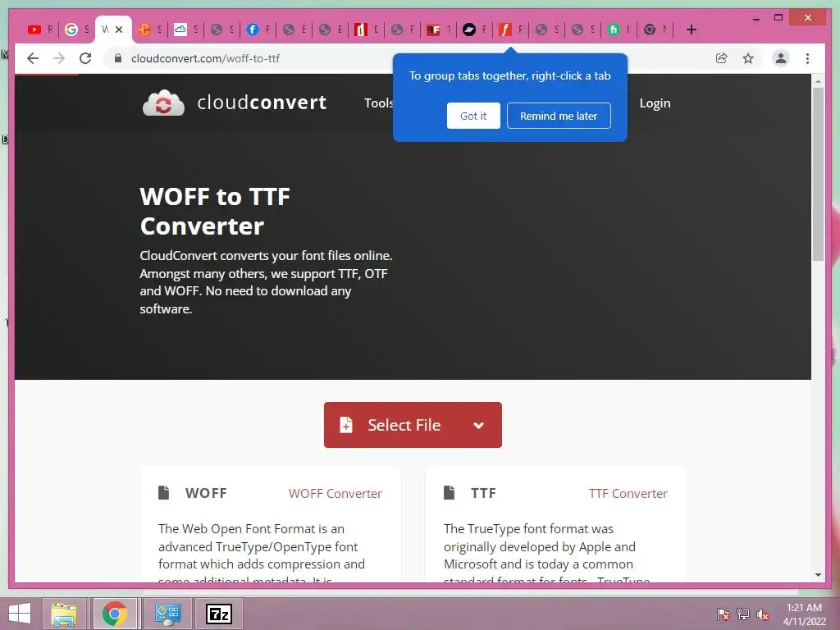Click the file-plus icon on Select File
840x630 pixels.
(346, 425)
